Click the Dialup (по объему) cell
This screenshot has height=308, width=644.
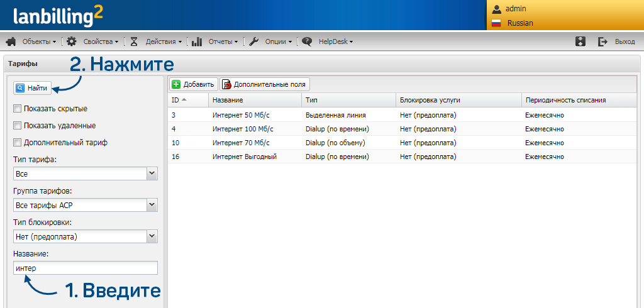[x=336, y=143]
